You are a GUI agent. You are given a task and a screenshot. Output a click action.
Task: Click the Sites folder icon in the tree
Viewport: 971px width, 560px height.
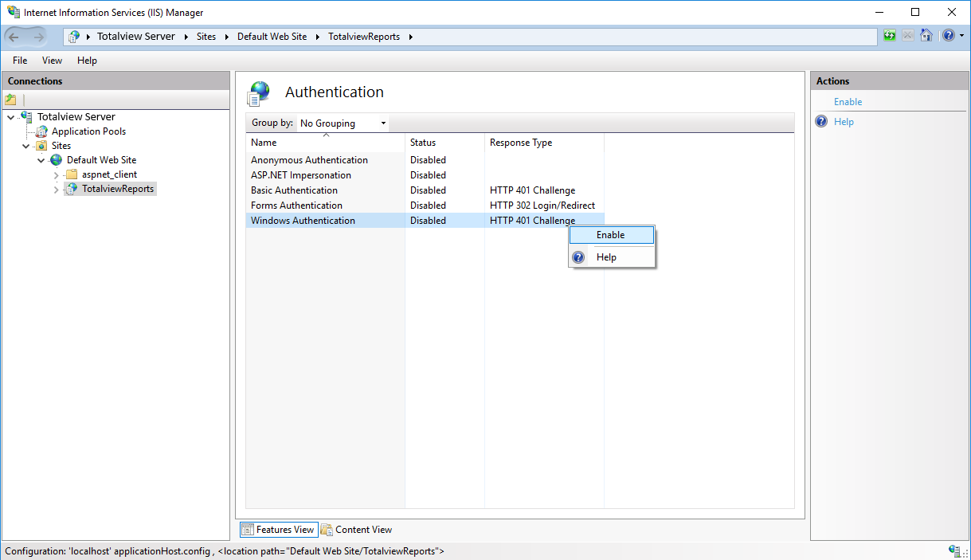pos(42,146)
